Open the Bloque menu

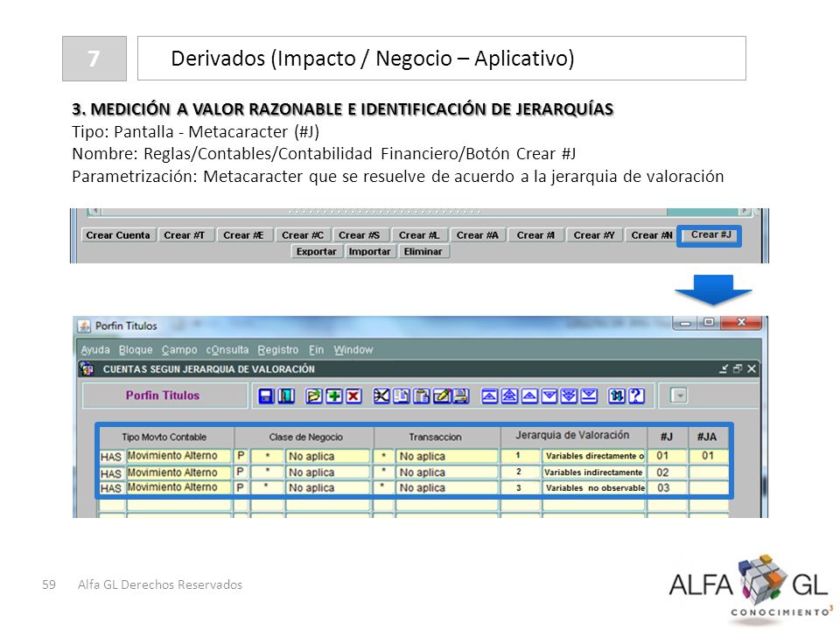[x=136, y=350]
